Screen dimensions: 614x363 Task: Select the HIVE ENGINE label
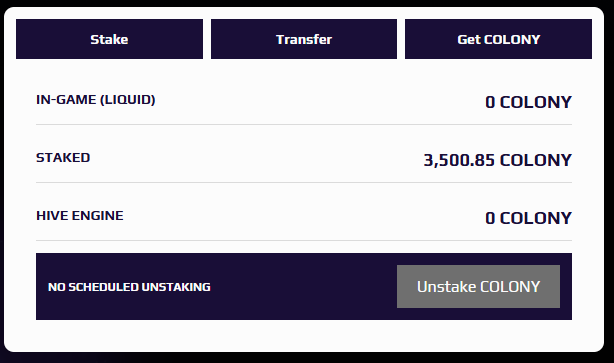pyautogui.click(x=79, y=216)
